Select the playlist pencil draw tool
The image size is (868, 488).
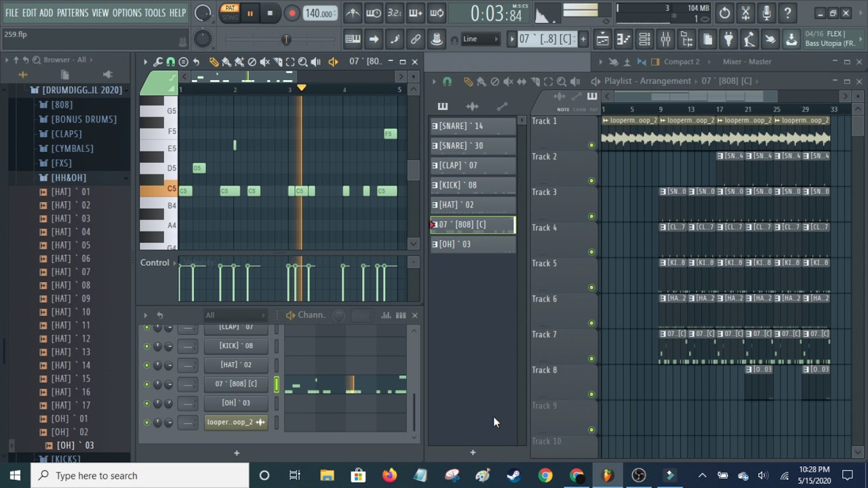tap(468, 81)
